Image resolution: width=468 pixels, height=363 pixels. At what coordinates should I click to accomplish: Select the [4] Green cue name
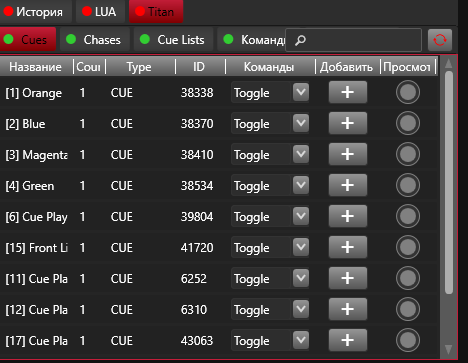pos(30,186)
